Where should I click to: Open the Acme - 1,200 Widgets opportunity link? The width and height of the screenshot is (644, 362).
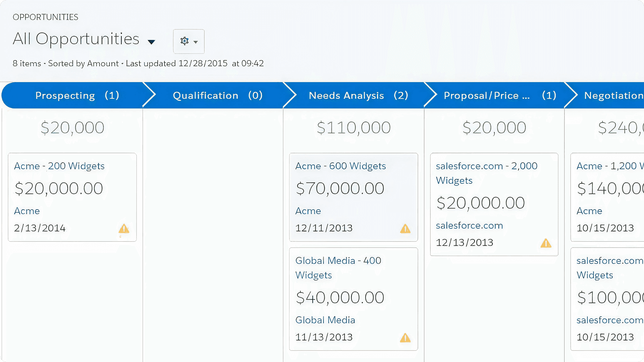pos(610,166)
